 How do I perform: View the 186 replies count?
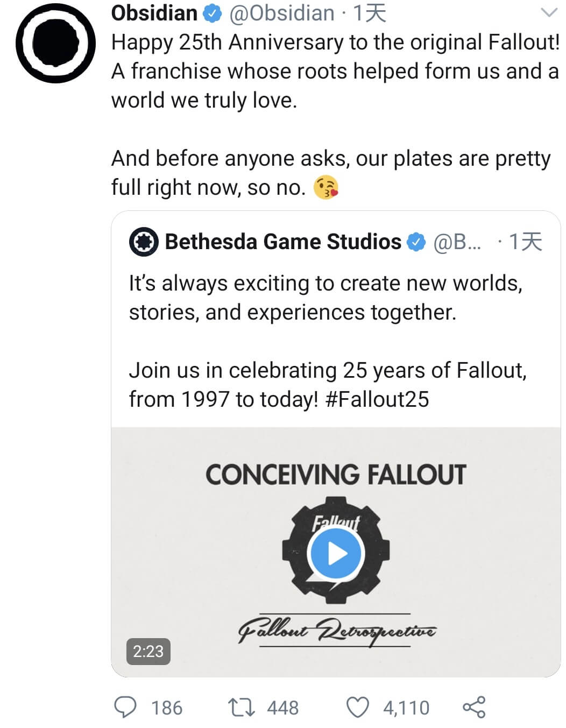click(167, 708)
